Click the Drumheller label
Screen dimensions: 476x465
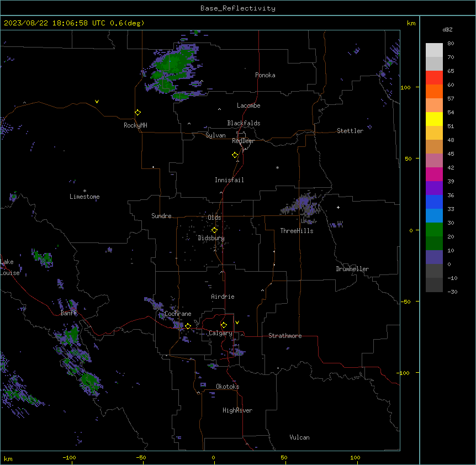(352, 269)
